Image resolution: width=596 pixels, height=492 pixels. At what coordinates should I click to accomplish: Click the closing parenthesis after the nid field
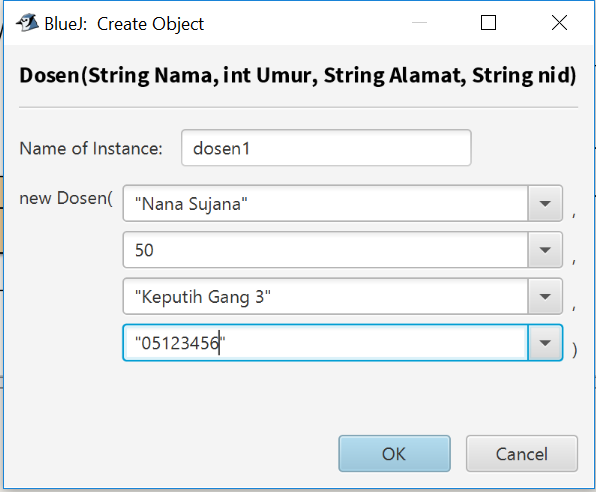click(574, 350)
